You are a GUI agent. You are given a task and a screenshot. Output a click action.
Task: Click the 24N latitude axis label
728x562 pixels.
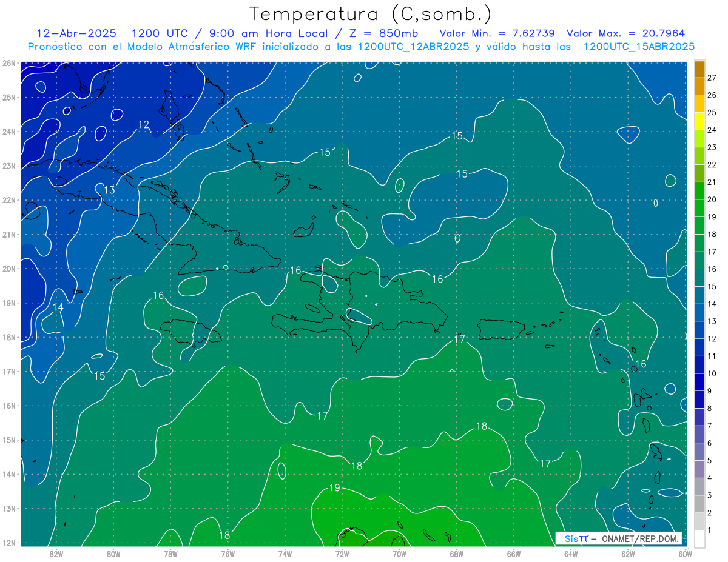(8, 132)
